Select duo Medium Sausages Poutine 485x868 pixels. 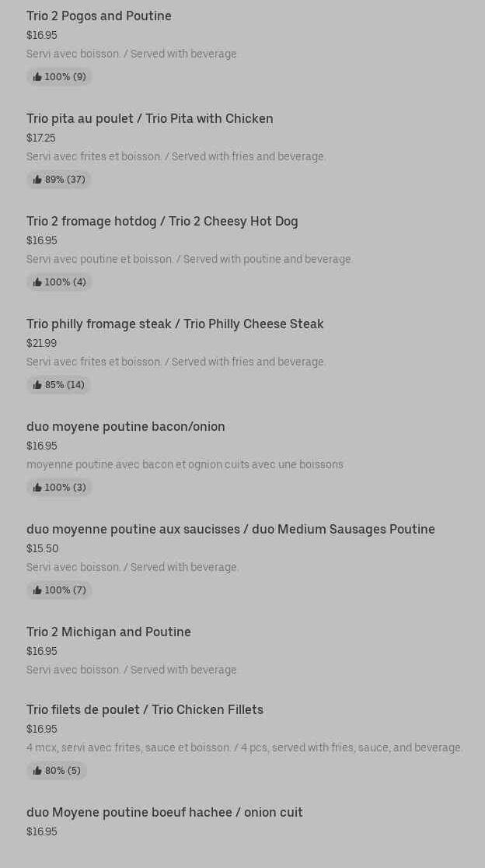(x=230, y=529)
